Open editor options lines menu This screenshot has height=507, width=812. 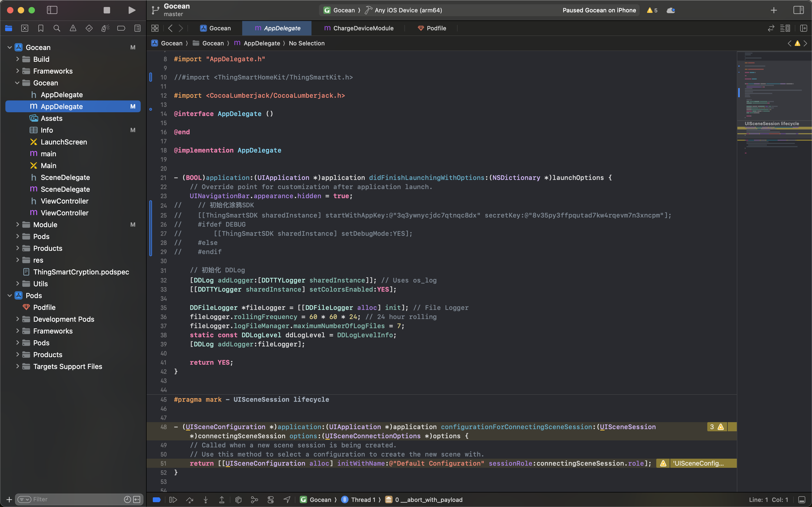coord(785,28)
